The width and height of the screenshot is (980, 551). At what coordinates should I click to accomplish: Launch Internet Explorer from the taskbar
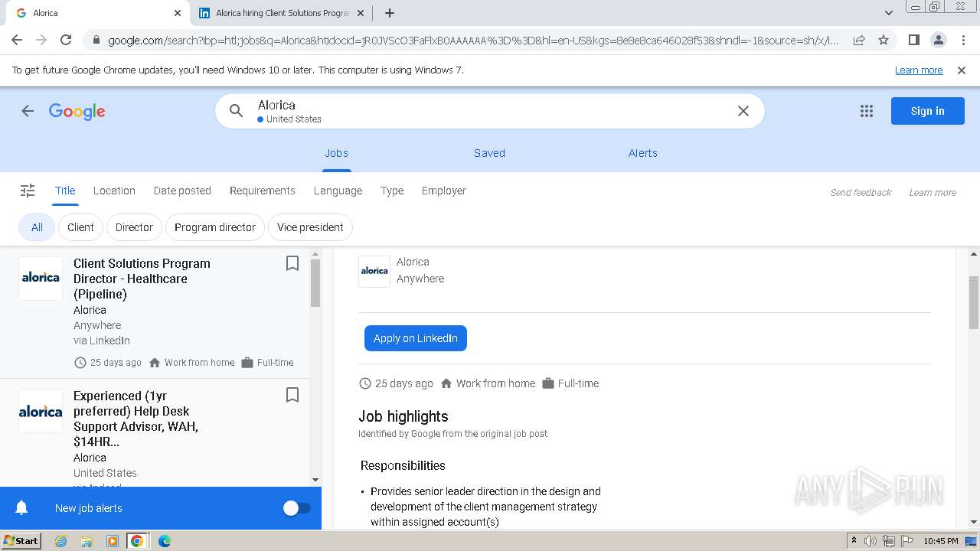pyautogui.click(x=61, y=541)
